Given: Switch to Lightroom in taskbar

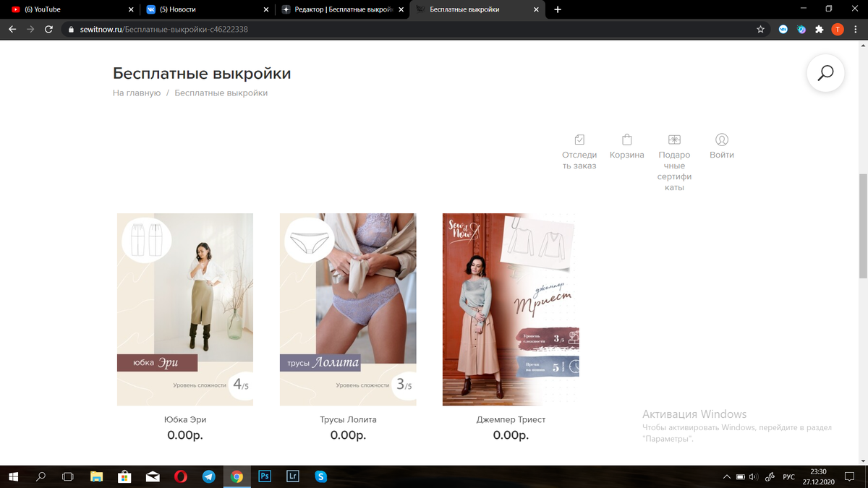Looking at the screenshot, I should tap(293, 477).
